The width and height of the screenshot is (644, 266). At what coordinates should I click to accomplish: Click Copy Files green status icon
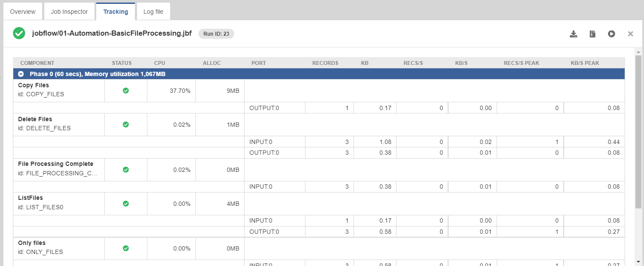pyautogui.click(x=126, y=91)
